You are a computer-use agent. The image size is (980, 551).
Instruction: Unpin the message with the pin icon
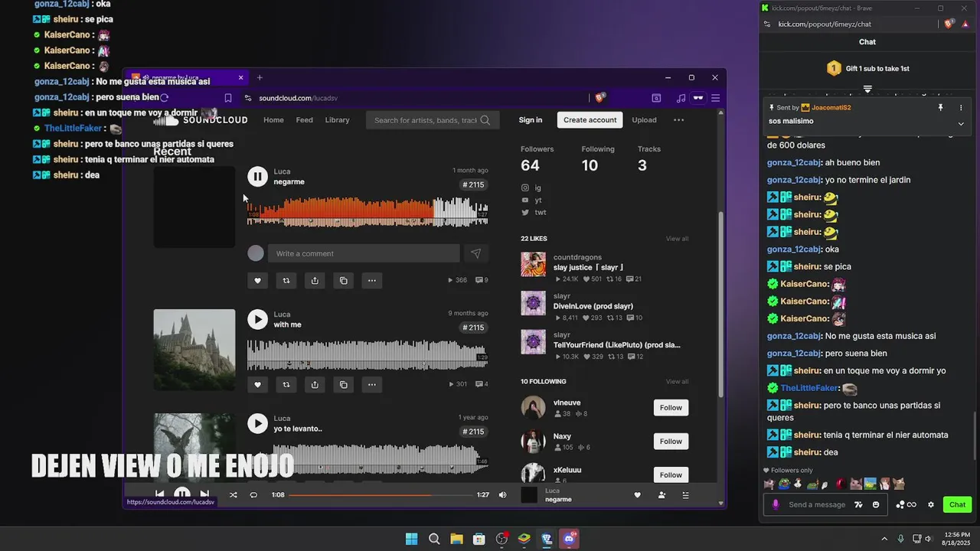tap(940, 108)
